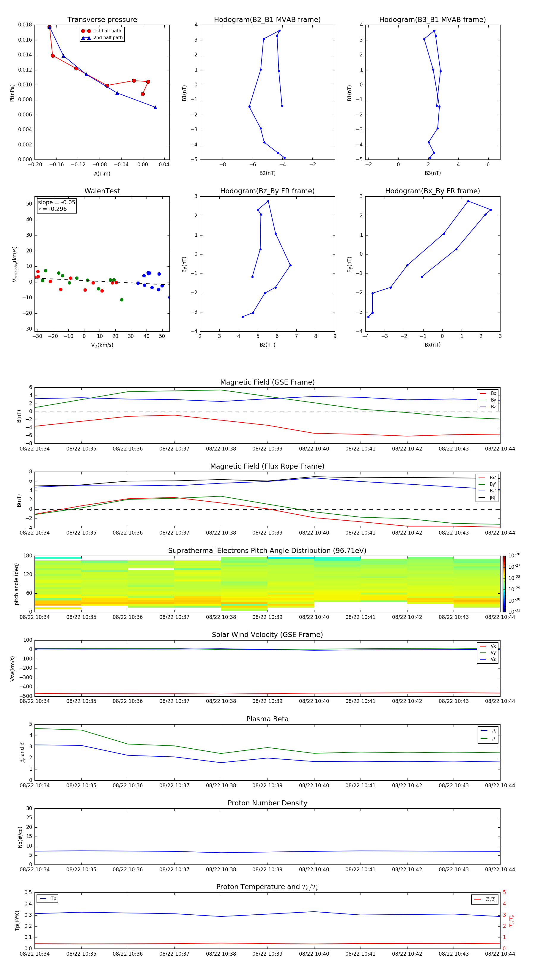Click "Magnetic Field (Flux Rope Frame)" title

click(267, 467)
